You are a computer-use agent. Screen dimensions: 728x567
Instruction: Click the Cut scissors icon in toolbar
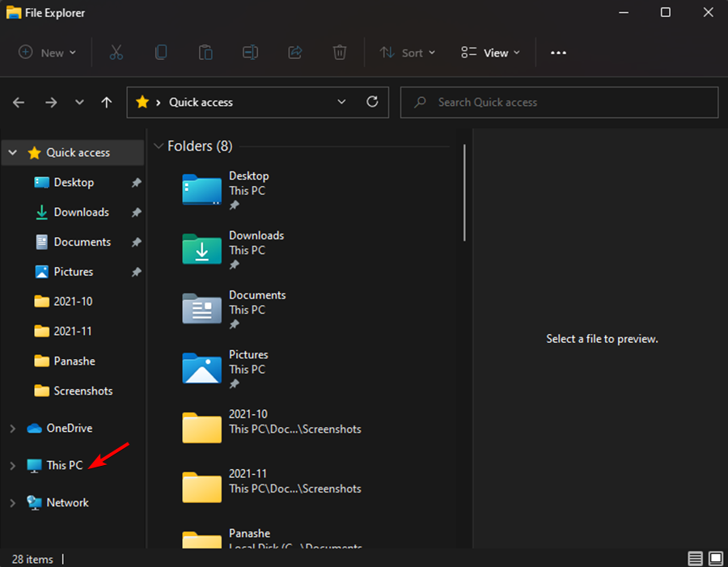pos(116,53)
